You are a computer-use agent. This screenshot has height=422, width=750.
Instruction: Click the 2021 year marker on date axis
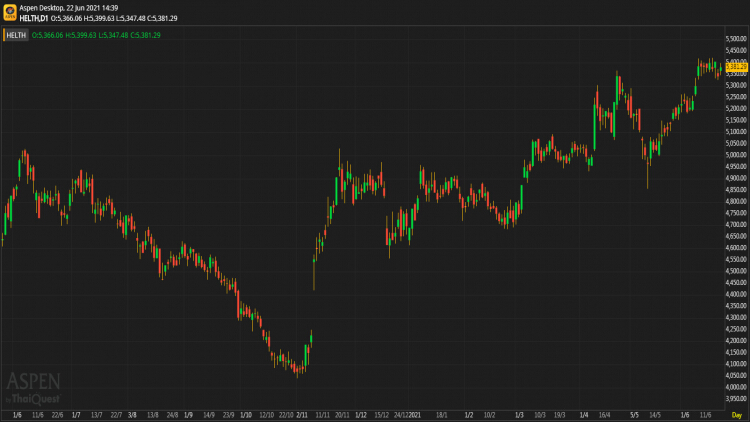click(415, 415)
